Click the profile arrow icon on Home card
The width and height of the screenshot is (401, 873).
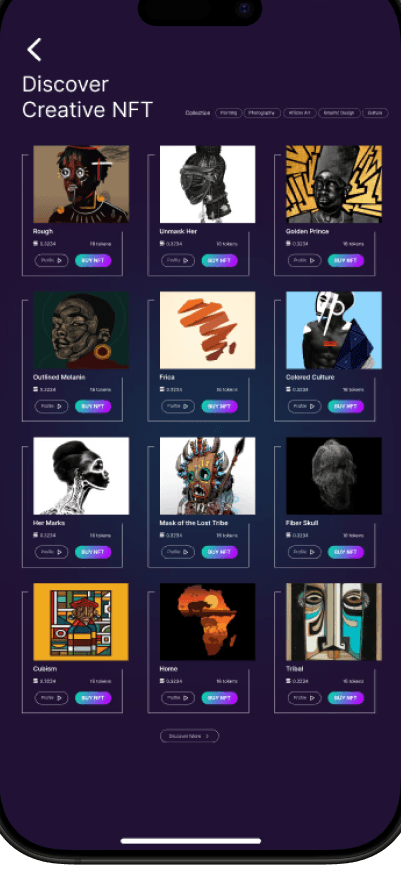(x=187, y=698)
